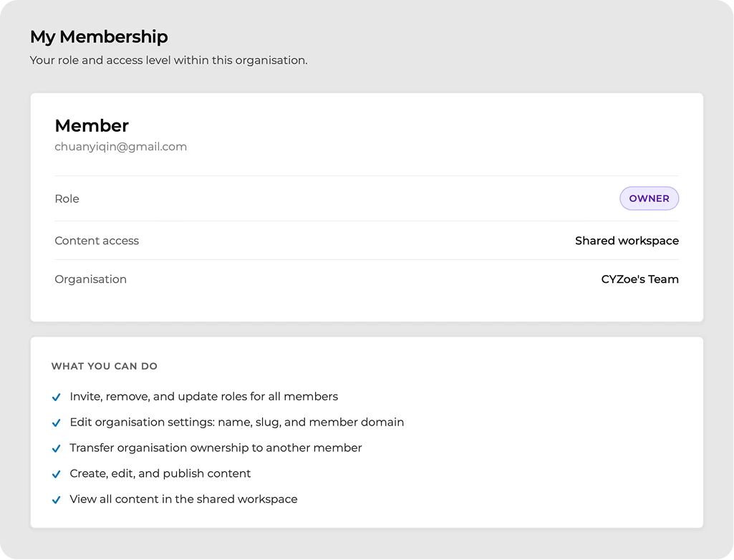Click the WHAT YOU CAN DO section header
734x560 pixels.
pyautogui.click(x=105, y=366)
